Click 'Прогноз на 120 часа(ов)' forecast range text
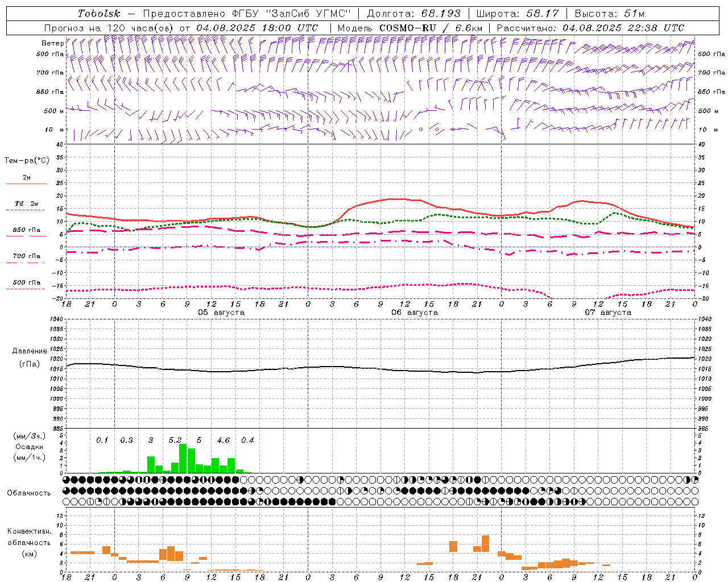The width and height of the screenshot is (728, 582). pyautogui.click(x=110, y=28)
